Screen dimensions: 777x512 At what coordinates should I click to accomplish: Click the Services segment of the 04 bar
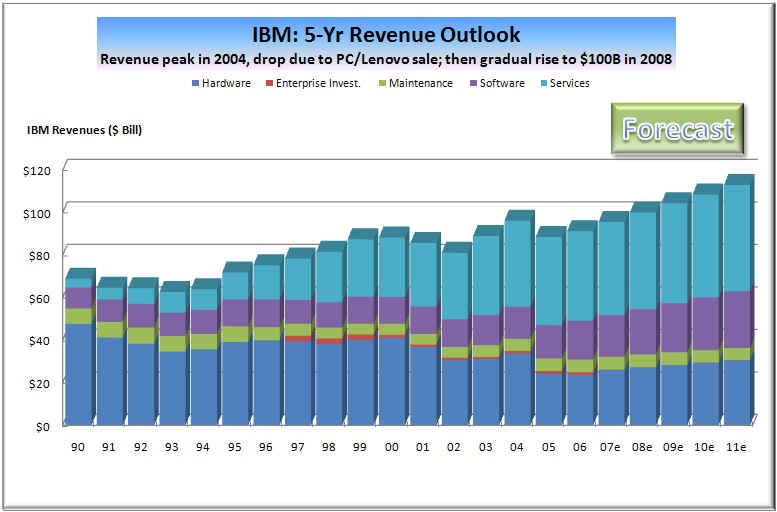tap(516, 263)
